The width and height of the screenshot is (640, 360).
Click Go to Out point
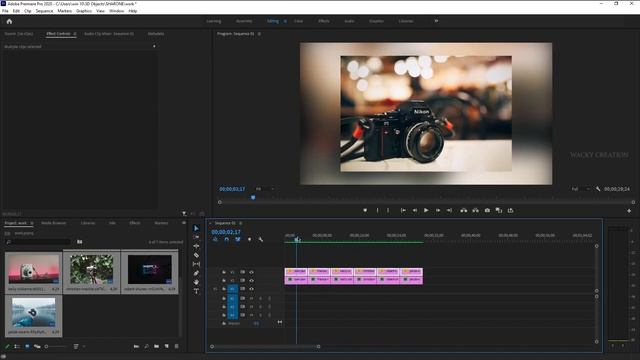[x=449, y=210]
